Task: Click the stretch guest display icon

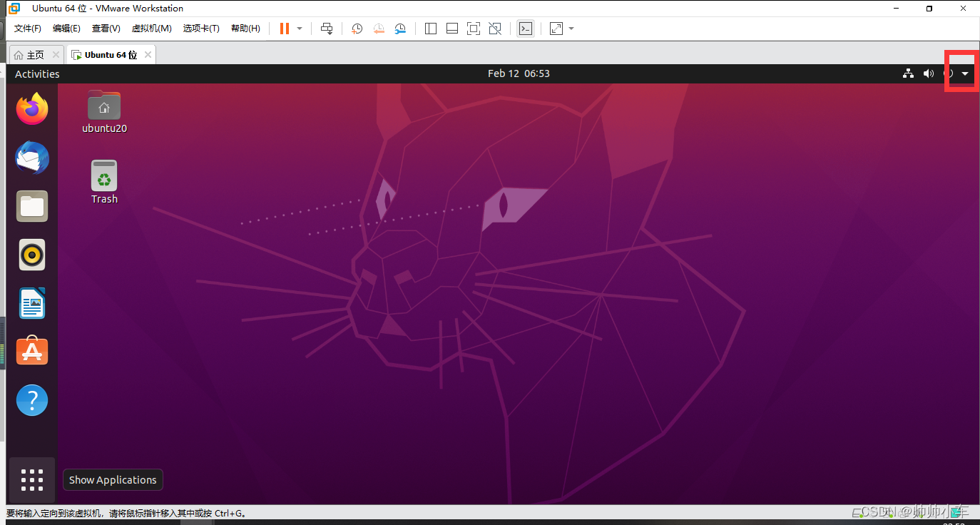Action: (x=556, y=29)
